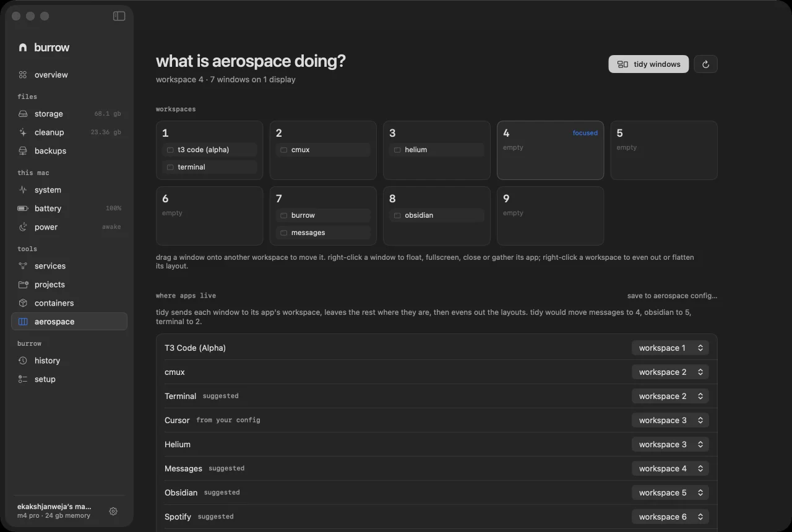Open workspace dropdown for cmux
This screenshot has height=532, width=792.
[670, 372]
